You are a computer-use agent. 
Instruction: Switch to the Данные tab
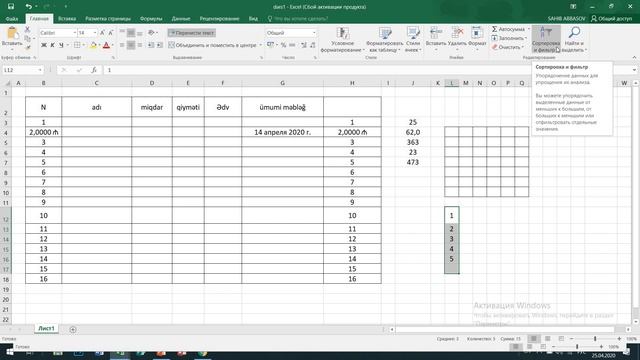(181, 18)
